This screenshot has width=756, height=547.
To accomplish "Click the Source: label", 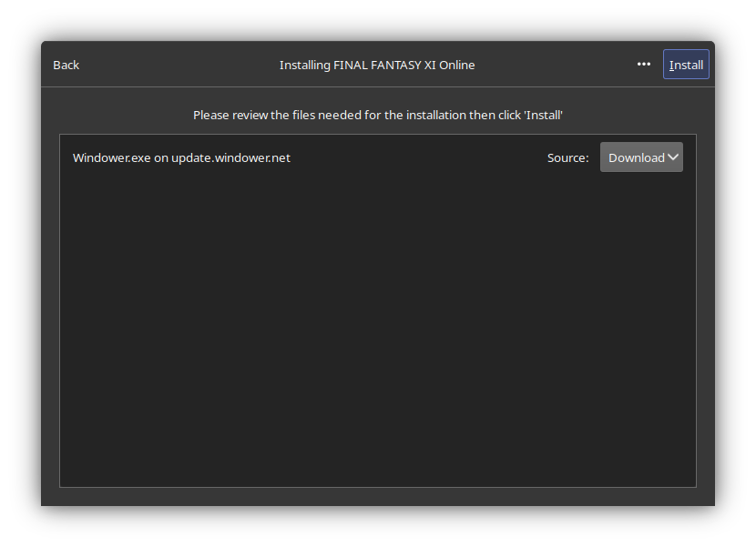I will pyautogui.click(x=568, y=158).
